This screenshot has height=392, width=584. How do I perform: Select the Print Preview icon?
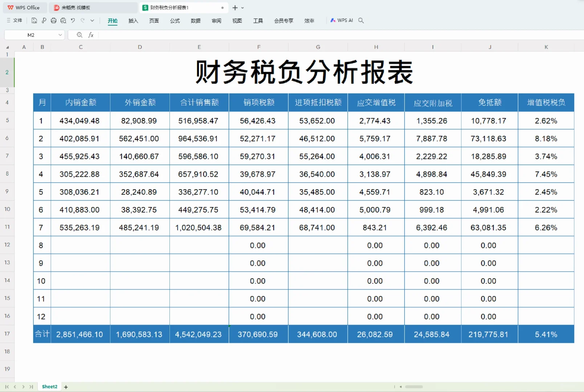click(x=64, y=20)
